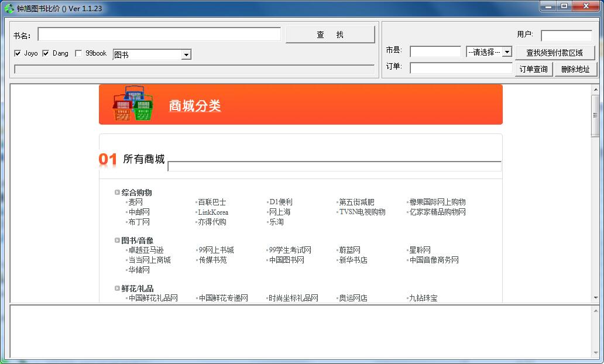The height and width of the screenshot is (364, 604).
Task: Toggle the Joyo checkbox
Action: (18, 53)
